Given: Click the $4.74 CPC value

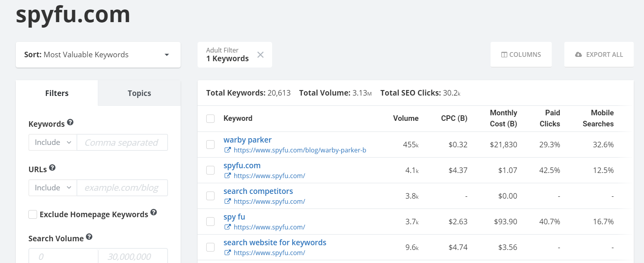Looking at the screenshot, I should pyautogui.click(x=458, y=247).
